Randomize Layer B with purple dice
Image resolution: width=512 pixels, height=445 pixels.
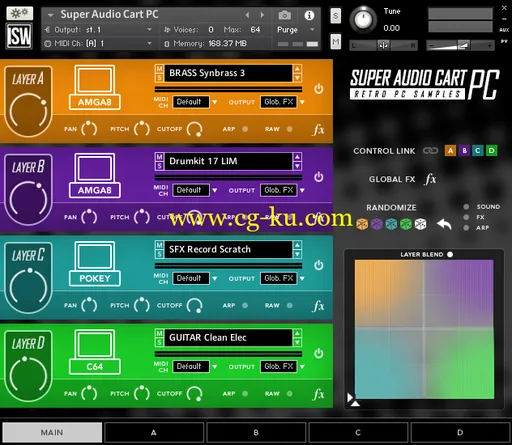pos(377,224)
